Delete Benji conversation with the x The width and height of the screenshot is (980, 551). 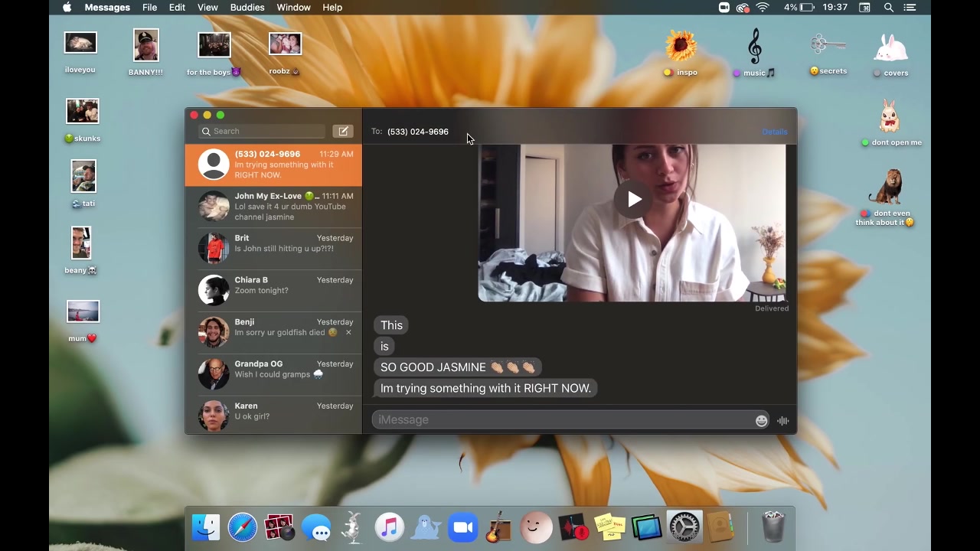348,333
